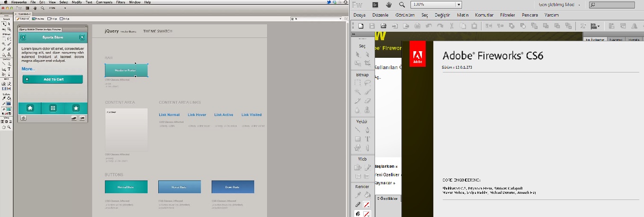The height and width of the screenshot is (217, 644).
Task: Select the Zoom magnifier in Turkish Fireworks top bar
Action: click(x=402, y=5)
